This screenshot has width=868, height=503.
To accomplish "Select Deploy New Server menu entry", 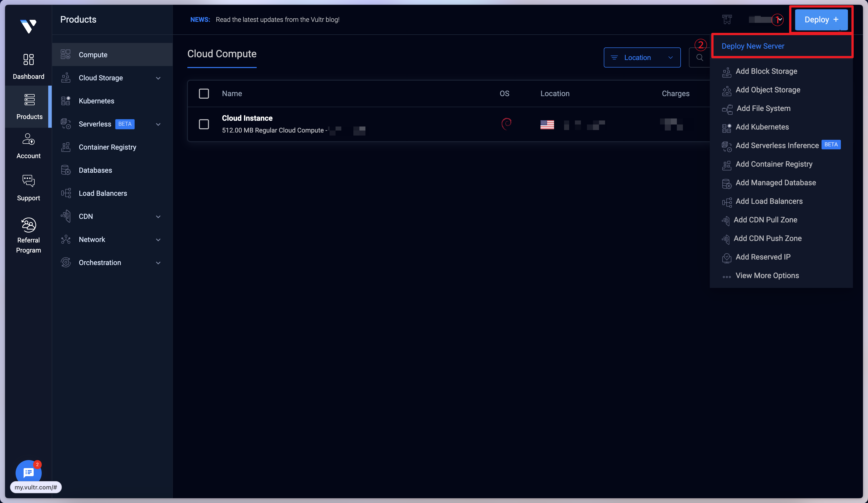I will pyautogui.click(x=753, y=46).
